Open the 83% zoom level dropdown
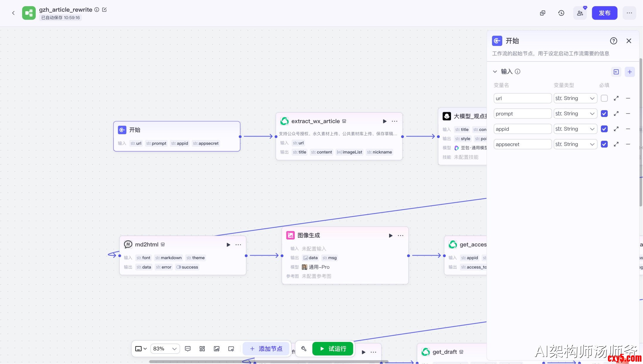Viewport: 643px width, 364px height. click(165, 349)
